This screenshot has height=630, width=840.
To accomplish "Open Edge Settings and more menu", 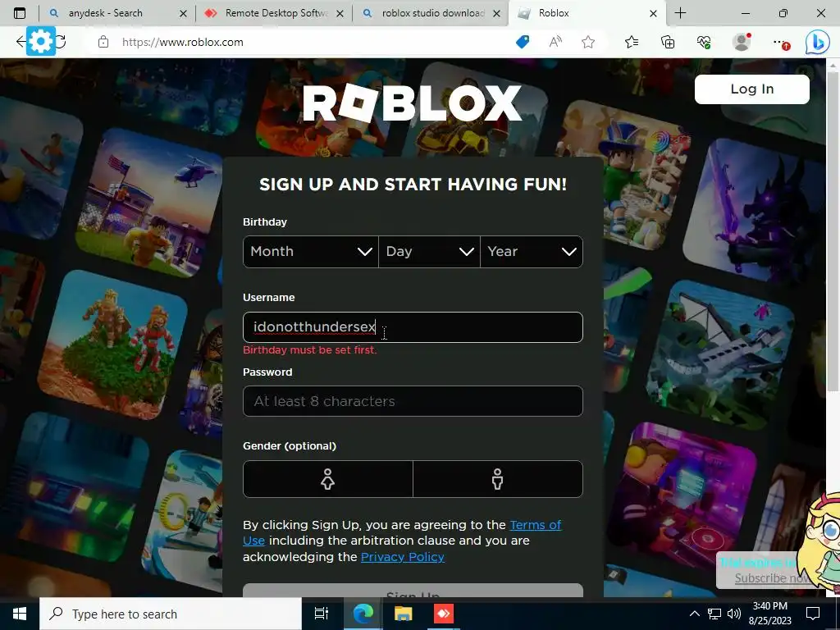I will (780, 43).
